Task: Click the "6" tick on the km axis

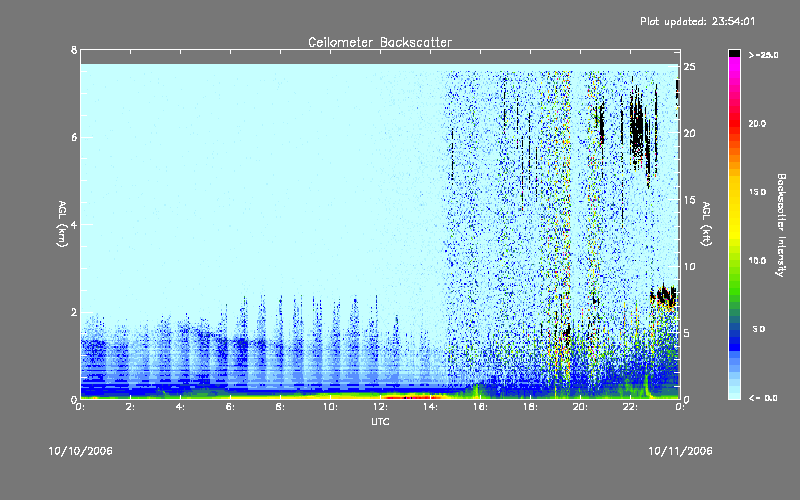Action: point(74,137)
